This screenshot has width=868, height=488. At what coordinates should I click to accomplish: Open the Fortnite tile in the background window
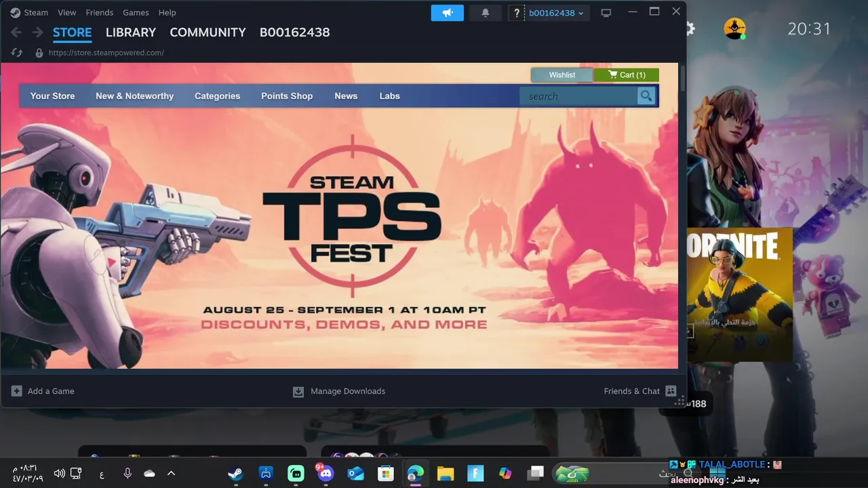(x=739, y=295)
